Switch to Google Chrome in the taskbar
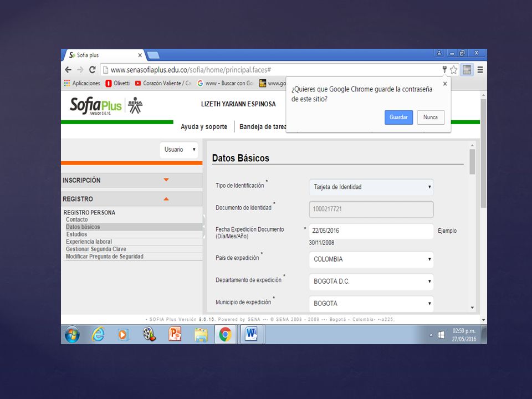This screenshot has height=399, width=532. pos(226,335)
